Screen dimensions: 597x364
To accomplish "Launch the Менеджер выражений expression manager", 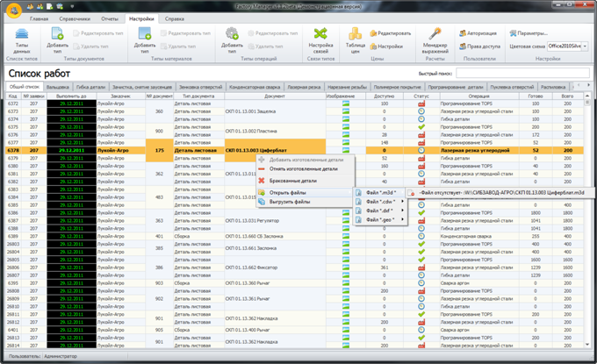I will pyautogui.click(x=435, y=40).
